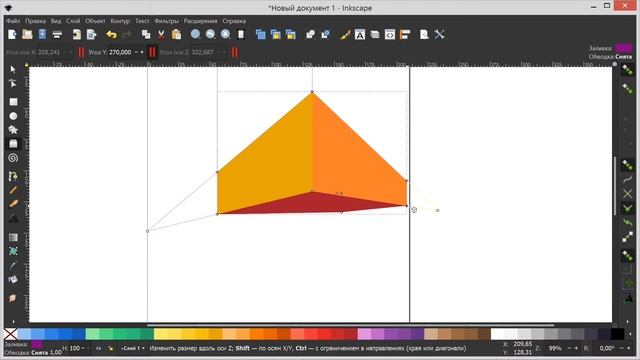Select the Spiral tool
The height and width of the screenshot is (360, 640).
coord(13,158)
